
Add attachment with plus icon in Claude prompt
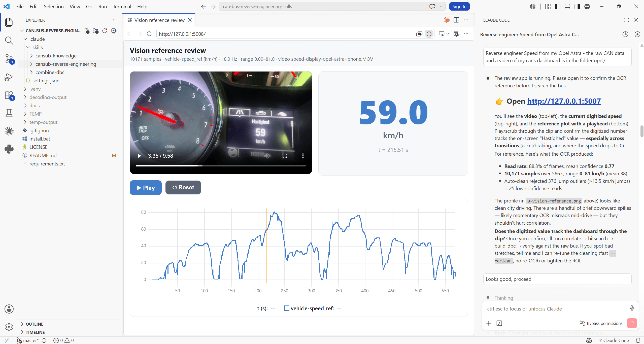coord(489,323)
